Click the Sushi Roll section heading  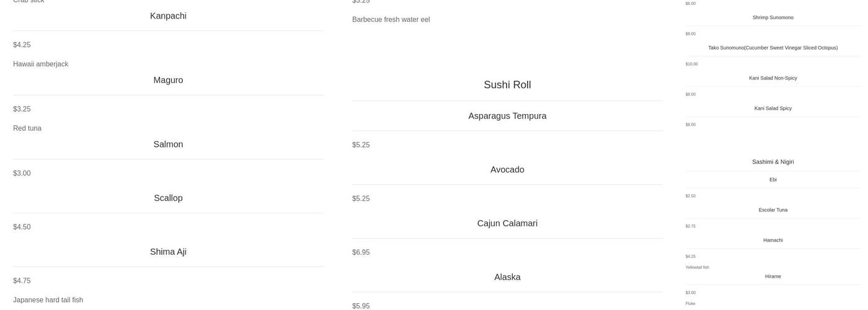[x=507, y=85]
